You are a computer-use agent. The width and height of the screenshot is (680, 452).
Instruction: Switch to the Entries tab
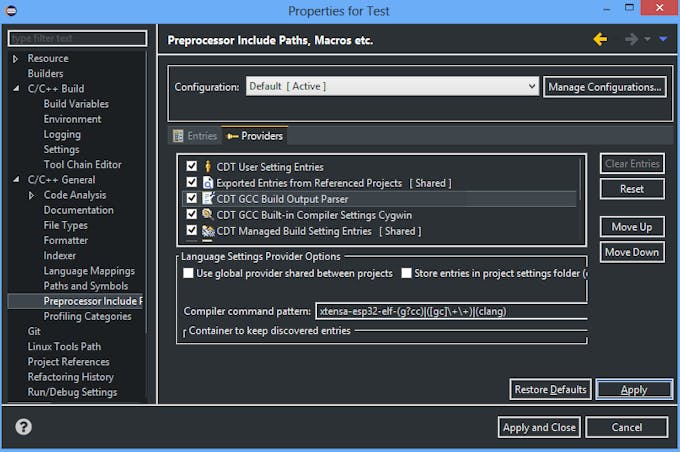pyautogui.click(x=195, y=136)
